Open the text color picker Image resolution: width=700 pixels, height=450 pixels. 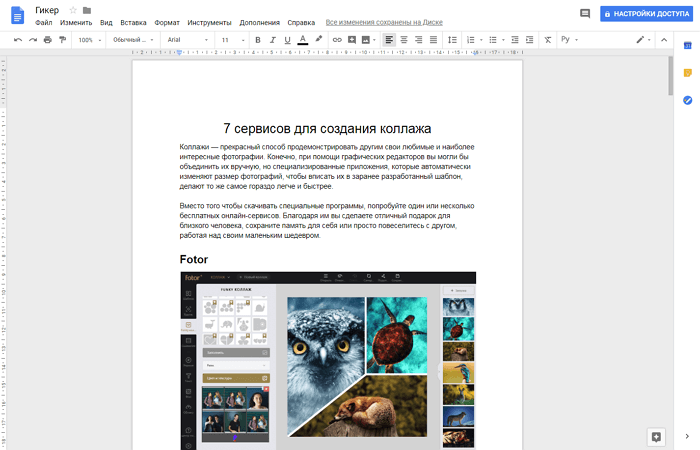pos(303,40)
